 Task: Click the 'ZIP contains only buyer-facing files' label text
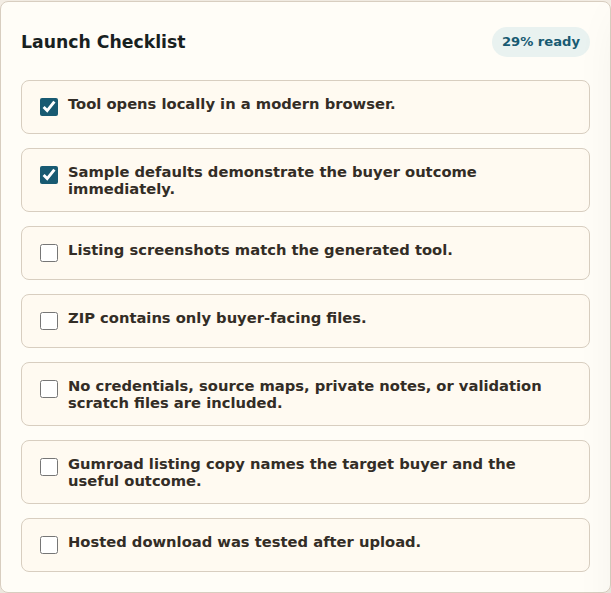(x=217, y=318)
